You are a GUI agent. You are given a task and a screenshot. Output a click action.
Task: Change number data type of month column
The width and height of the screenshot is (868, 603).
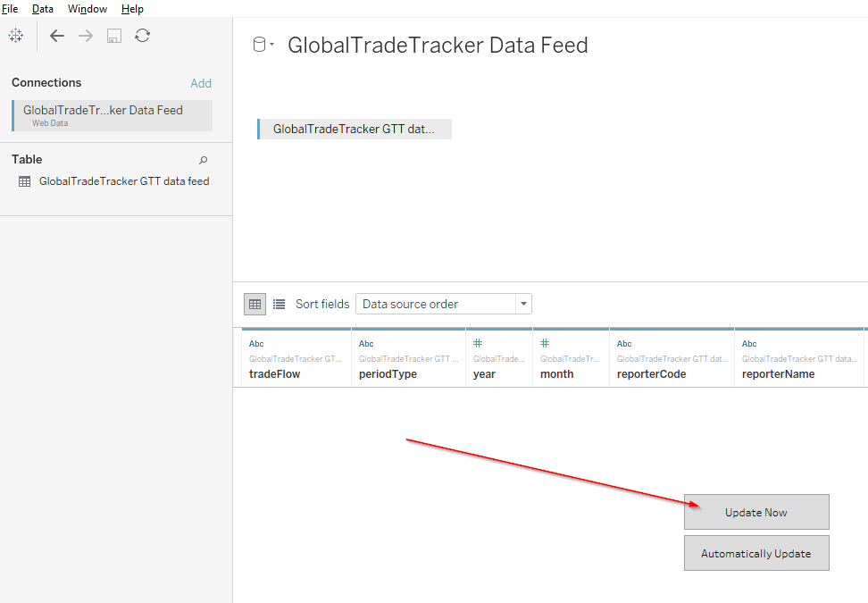tap(545, 343)
